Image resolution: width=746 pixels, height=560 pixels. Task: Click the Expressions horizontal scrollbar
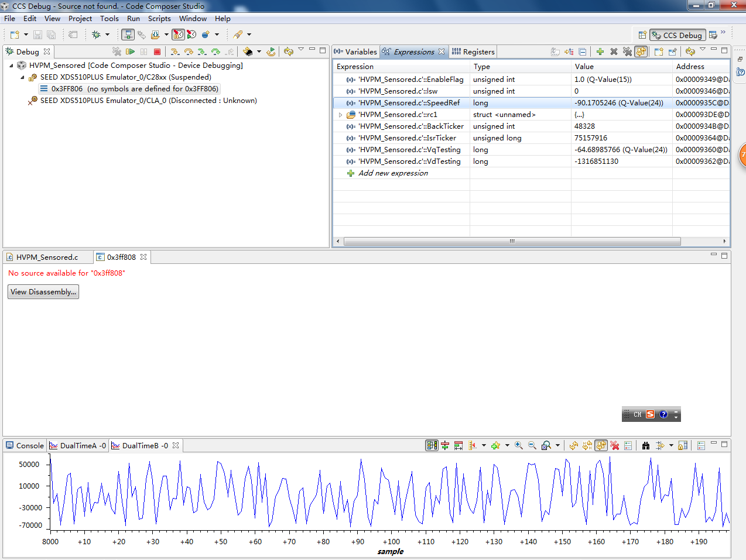(512, 241)
